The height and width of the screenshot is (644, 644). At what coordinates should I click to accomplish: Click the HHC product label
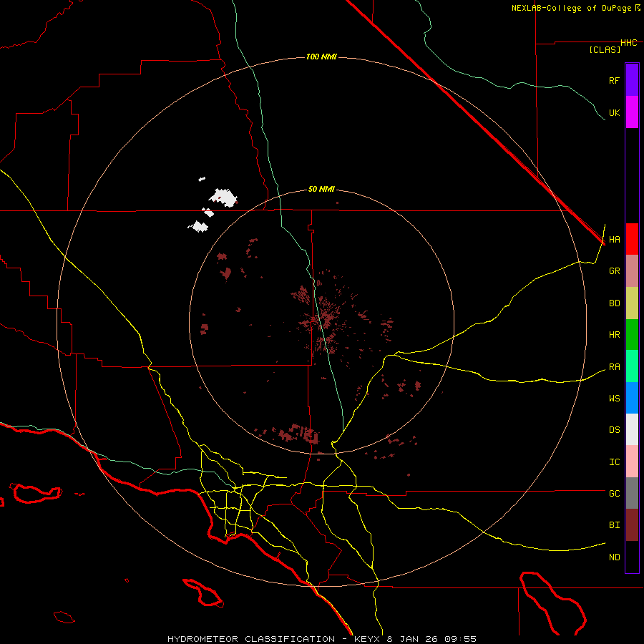click(x=628, y=43)
